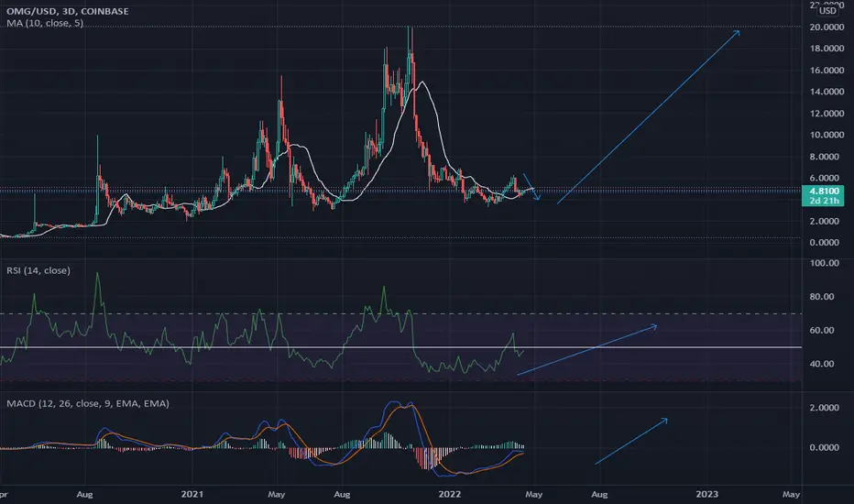Click the OMG/USD, 3D, COINBASE symbol legend
Screen dimensions: 854x504
(68, 11)
